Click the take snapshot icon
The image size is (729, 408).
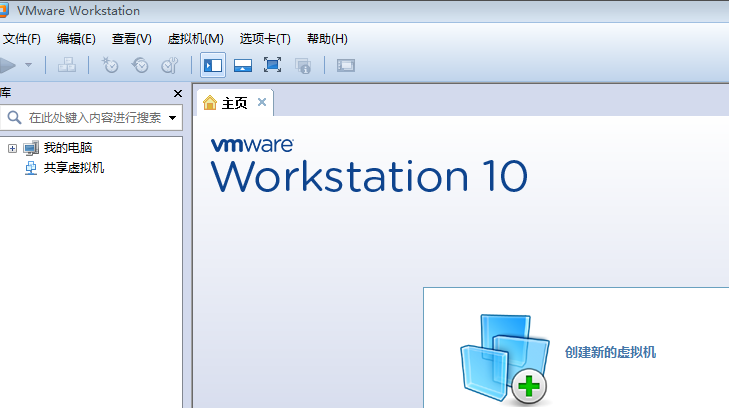point(110,65)
